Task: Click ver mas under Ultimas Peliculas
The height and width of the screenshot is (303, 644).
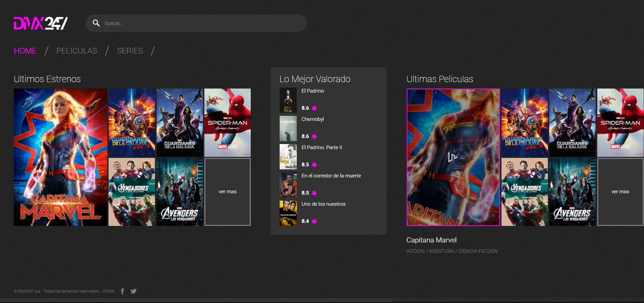Action: coord(620,192)
